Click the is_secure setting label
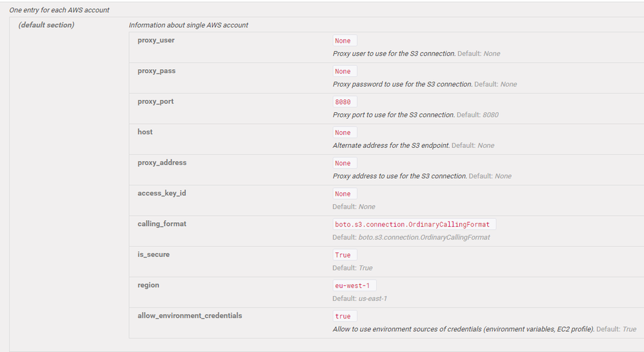 point(154,254)
